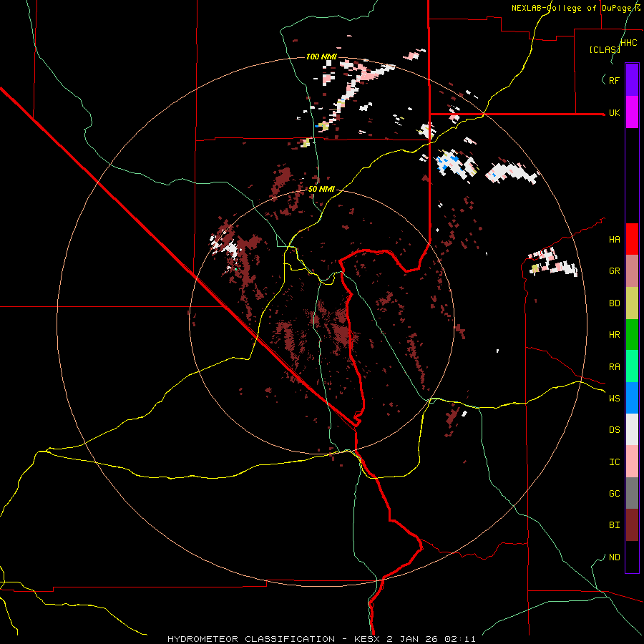Screen dimensions: 644x644
Task: Click the GC legend label
Action: tap(614, 494)
